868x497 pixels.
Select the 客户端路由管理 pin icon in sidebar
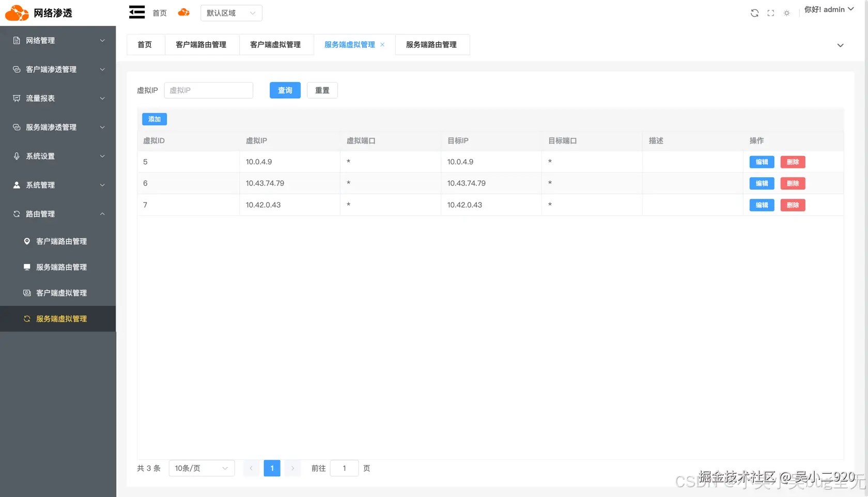click(x=26, y=241)
